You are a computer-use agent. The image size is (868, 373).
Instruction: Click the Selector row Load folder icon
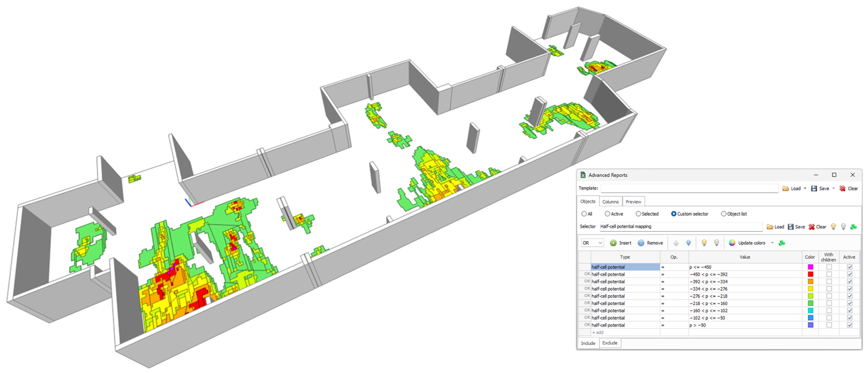(x=770, y=227)
